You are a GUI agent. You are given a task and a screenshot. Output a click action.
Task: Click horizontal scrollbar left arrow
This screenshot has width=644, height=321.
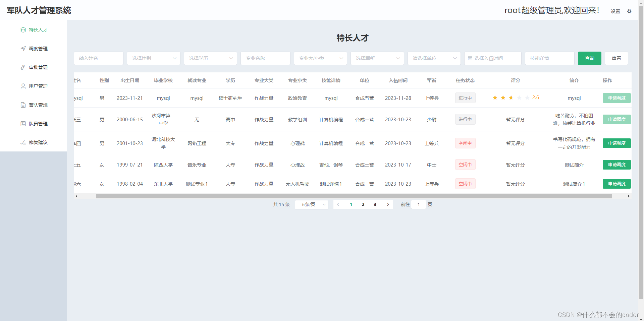[76, 196]
